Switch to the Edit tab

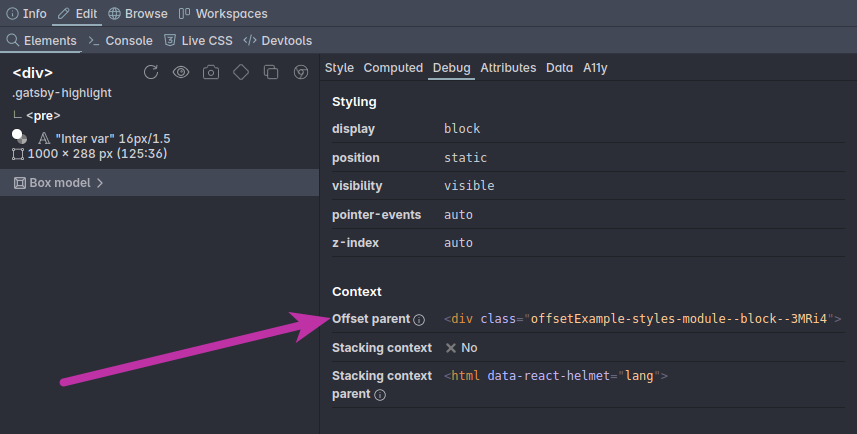click(77, 14)
